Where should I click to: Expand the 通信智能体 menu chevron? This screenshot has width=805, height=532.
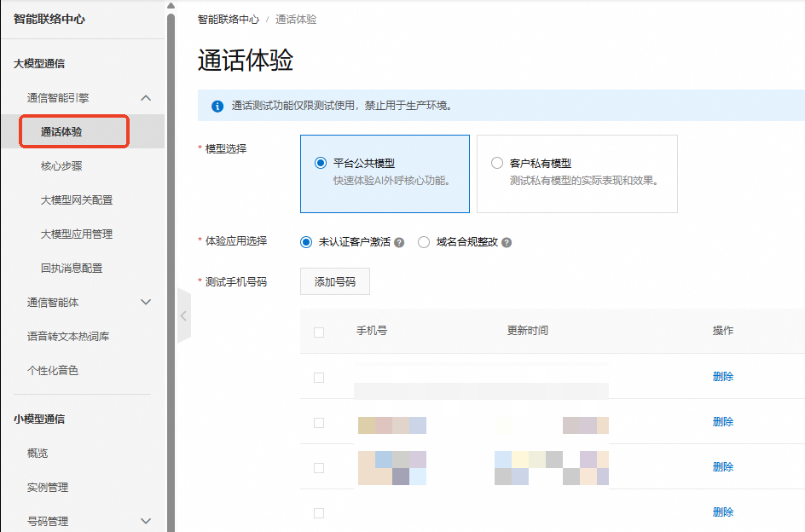(x=146, y=302)
